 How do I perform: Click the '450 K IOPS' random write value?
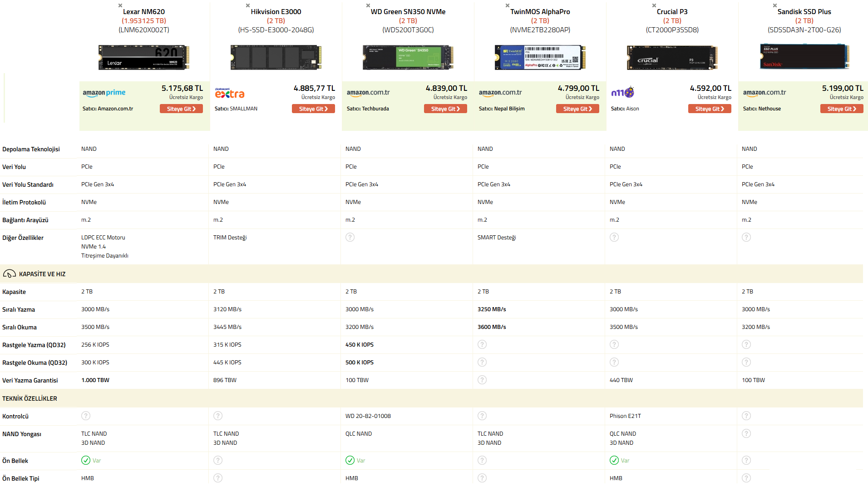click(x=359, y=345)
